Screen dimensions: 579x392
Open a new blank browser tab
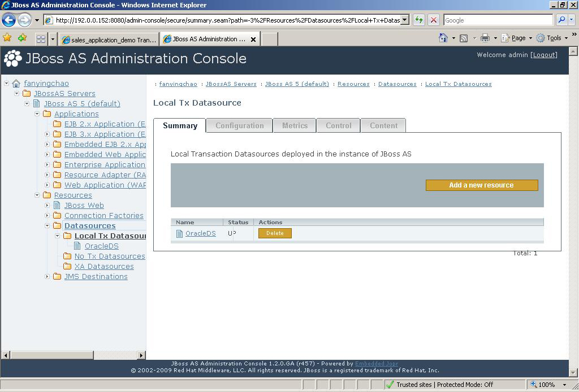coord(270,39)
